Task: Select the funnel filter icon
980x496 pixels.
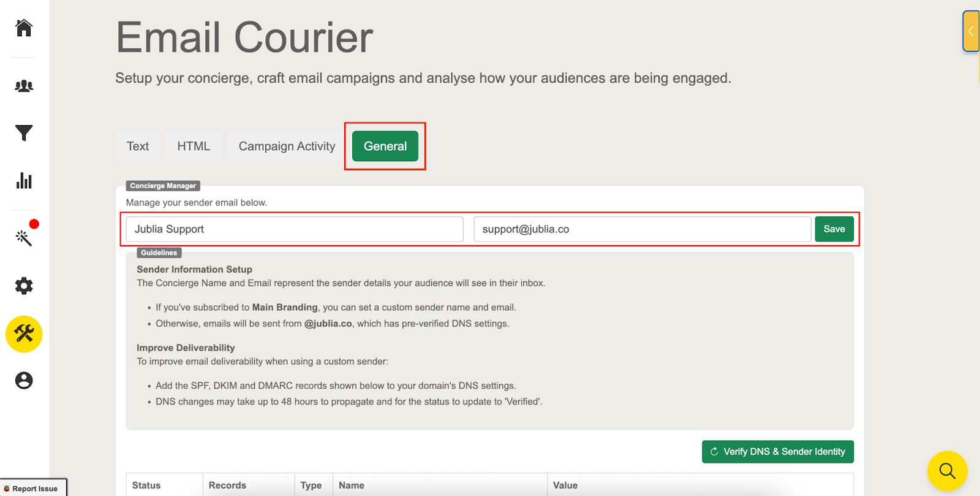Action: click(x=24, y=133)
